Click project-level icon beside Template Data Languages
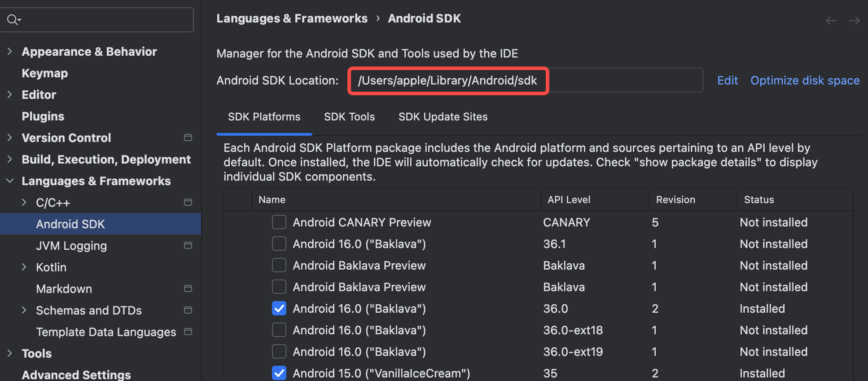868x381 pixels. coord(188,332)
